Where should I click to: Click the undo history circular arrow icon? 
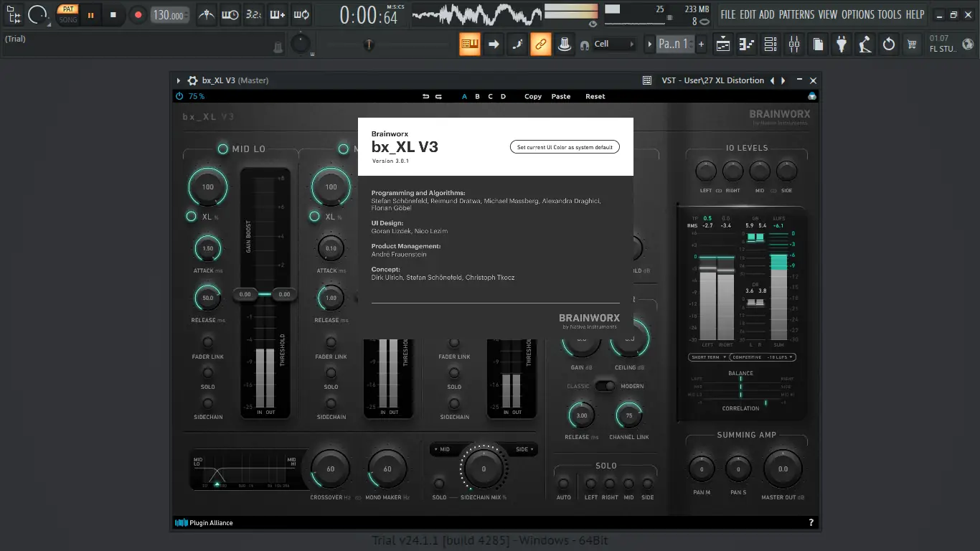(889, 44)
